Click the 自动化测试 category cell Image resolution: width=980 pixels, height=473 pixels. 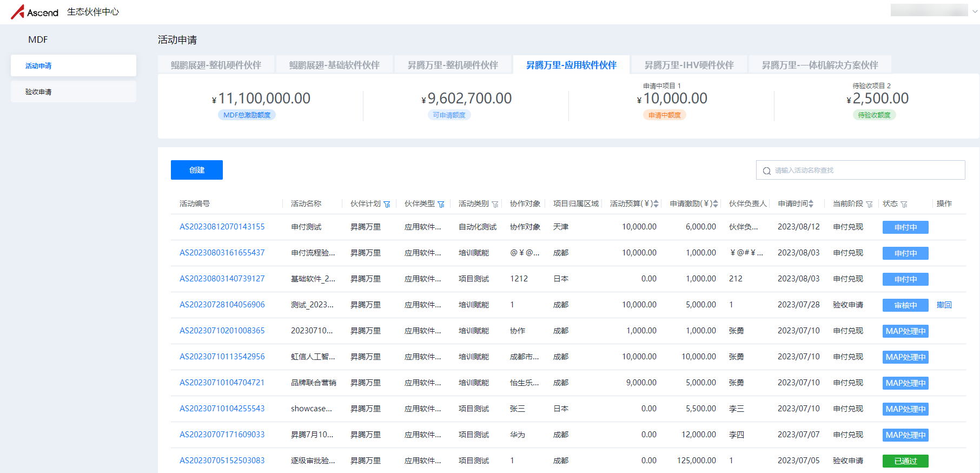pos(478,227)
